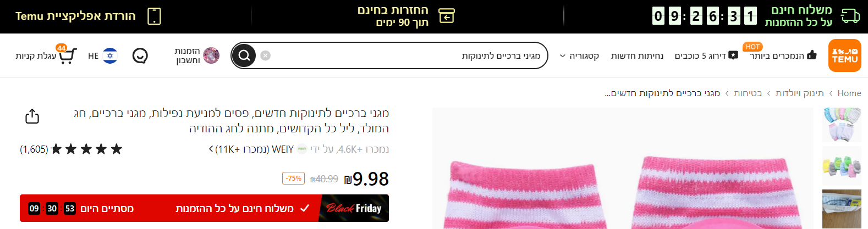Click the free shipping truck icon
Screen dimensions: 868x229
[850, 16]
